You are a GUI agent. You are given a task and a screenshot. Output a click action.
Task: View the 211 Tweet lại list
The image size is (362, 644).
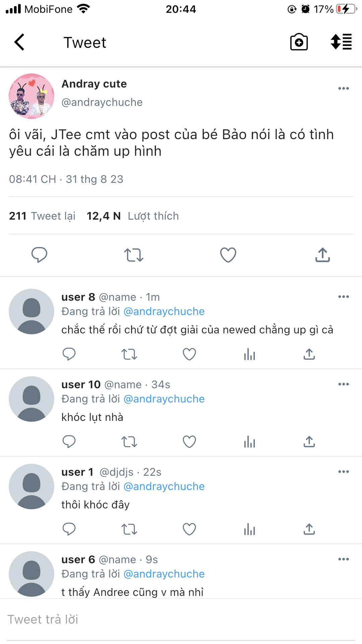click(42, 216)
